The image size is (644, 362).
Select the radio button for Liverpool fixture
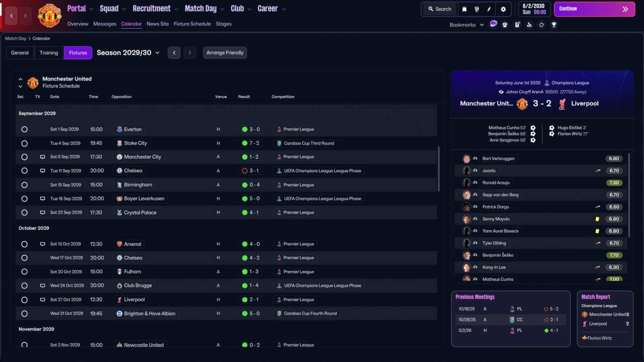[24, 300]
